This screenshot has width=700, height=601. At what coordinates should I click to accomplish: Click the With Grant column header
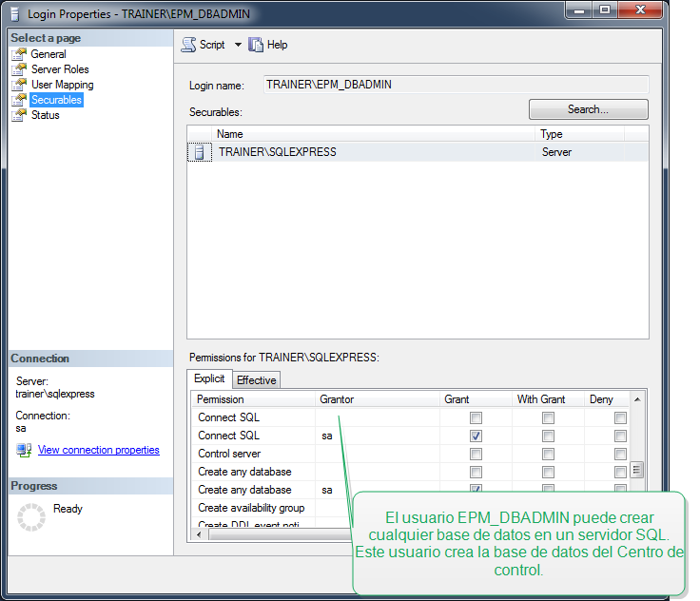point(548,399)
